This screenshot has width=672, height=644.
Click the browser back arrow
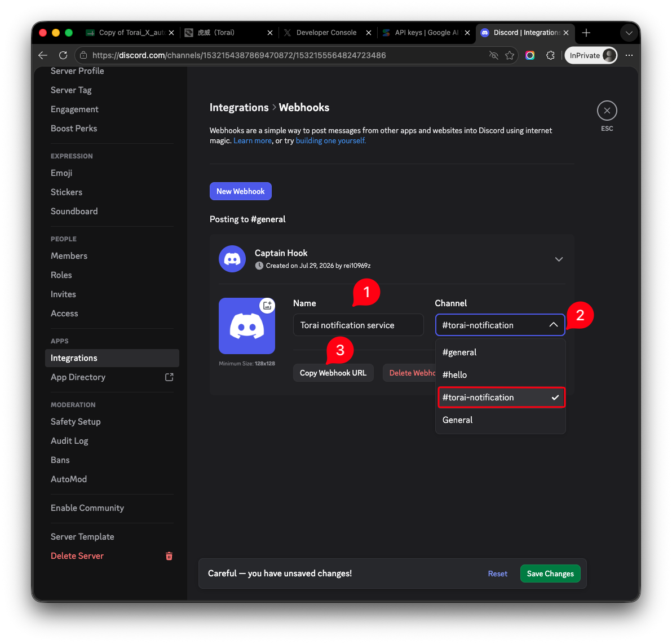pos(43,55)
